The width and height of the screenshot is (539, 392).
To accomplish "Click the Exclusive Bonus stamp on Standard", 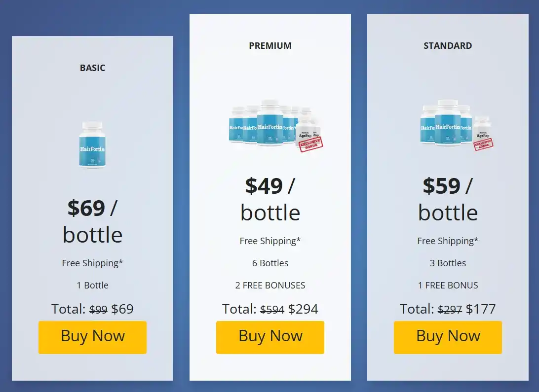I will pyautogui.click(x=483, y=143).
